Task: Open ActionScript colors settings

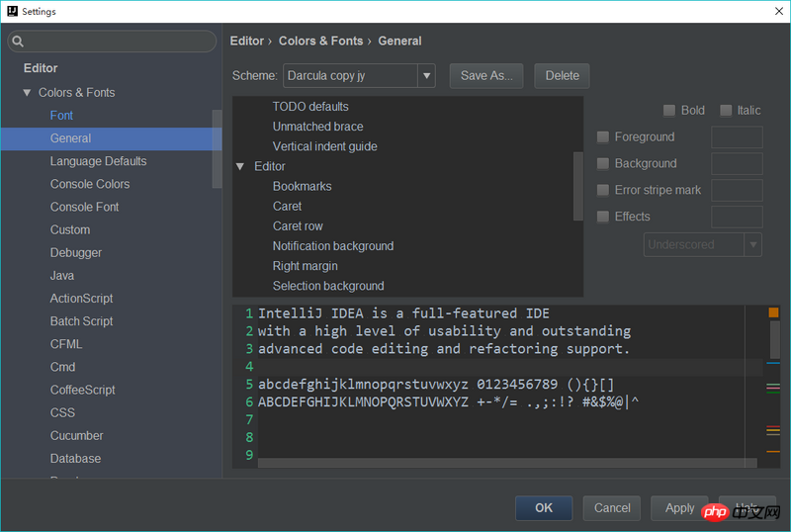Action: point(81,299)
